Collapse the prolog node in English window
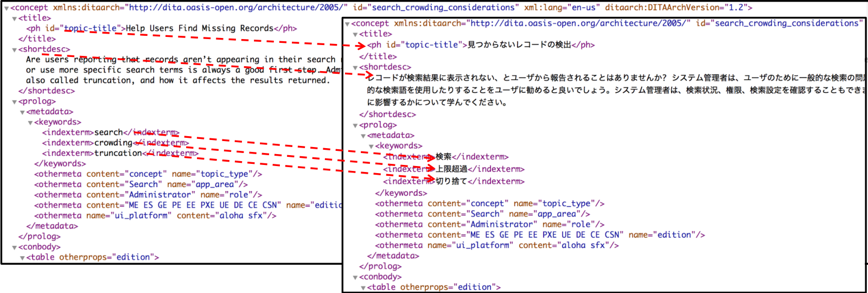This screenshot has height=293, width=868. coord(15,101)
